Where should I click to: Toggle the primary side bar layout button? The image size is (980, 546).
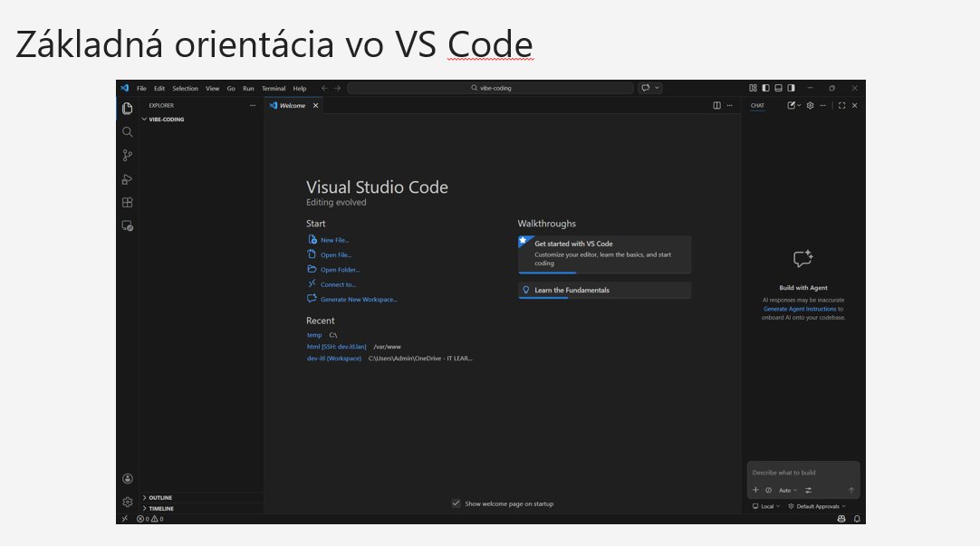tap(765, 89)
